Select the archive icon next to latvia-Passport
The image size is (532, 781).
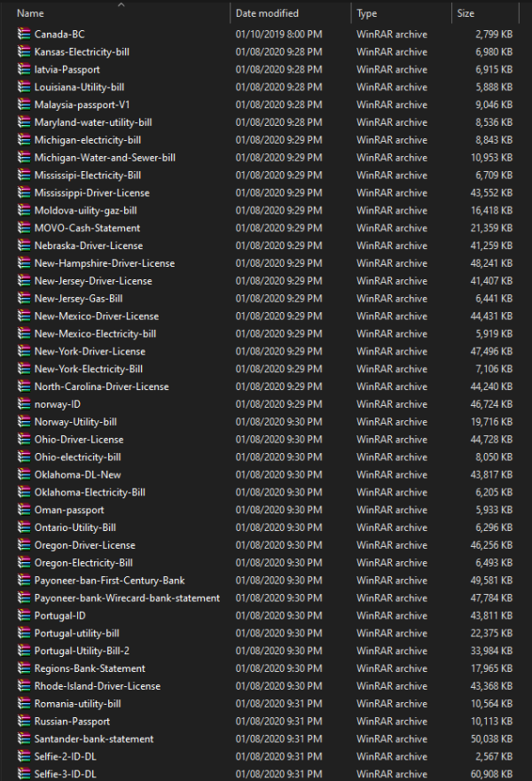[24, 69]
